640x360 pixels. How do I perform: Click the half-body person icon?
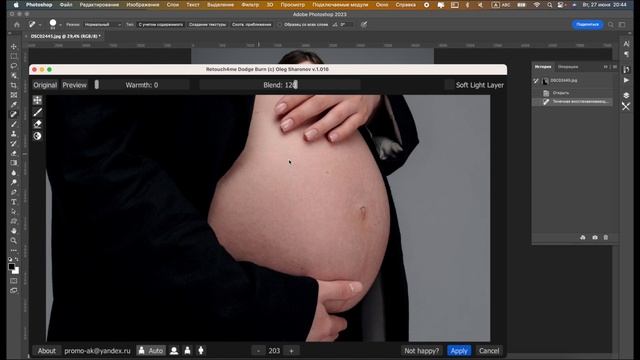click(187, 351)
